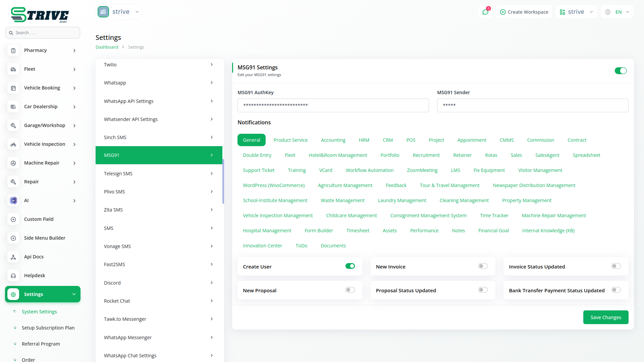
Task: Click the Helpdesk headset icon
Action: [x=13, y=276]
